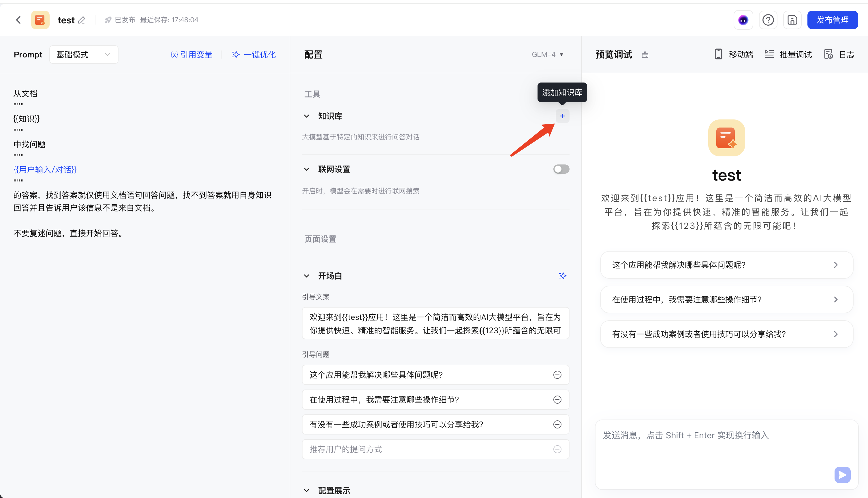Click the 发布管理 publish button
Image resolution: width=868 pixels, height=498 pixels.
tap(833, 20)
